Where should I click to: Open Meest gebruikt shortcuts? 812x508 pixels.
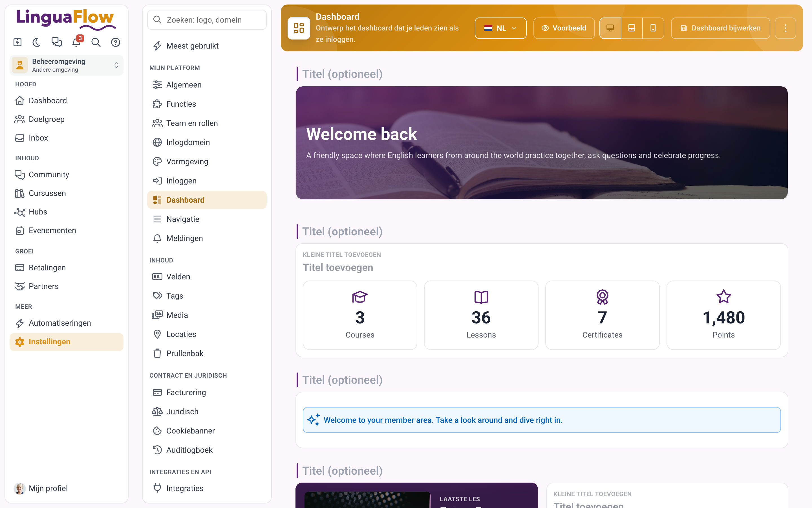(x=207, y=46)
